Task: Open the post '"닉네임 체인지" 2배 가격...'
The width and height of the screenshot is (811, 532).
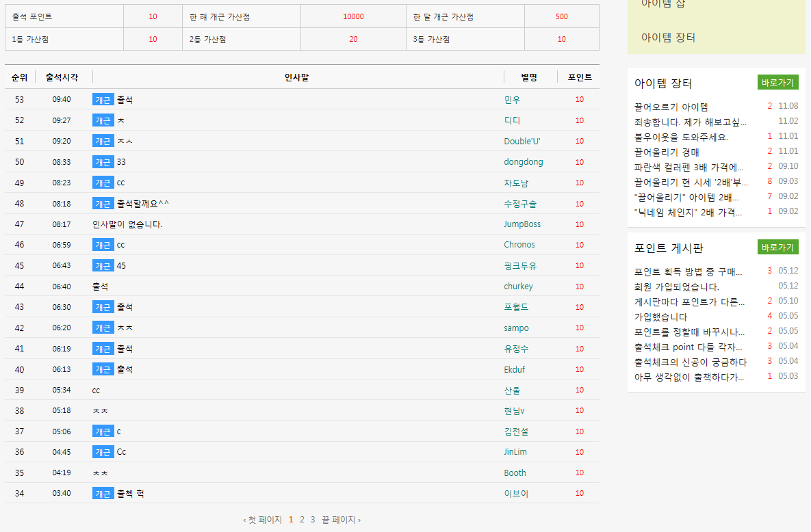Action: pos(688,211)
